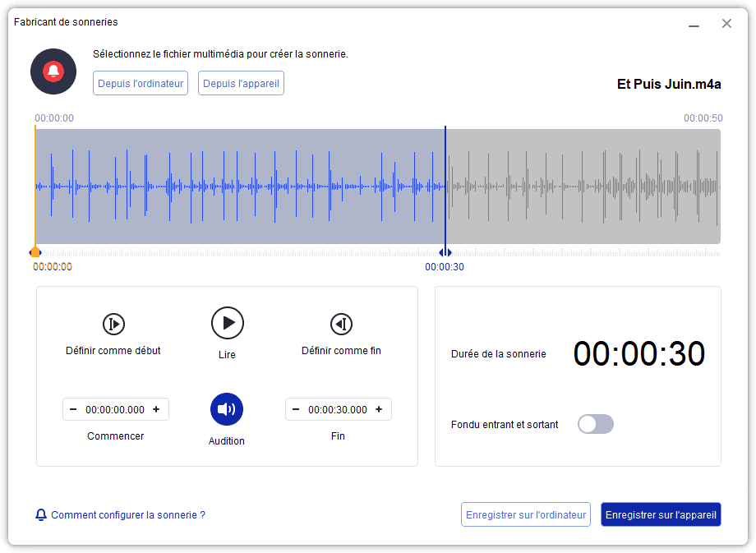Viewport: 756px width, 553px height.
Task: Click the 'Définir comme fin' icon
Action: [341, 324]
